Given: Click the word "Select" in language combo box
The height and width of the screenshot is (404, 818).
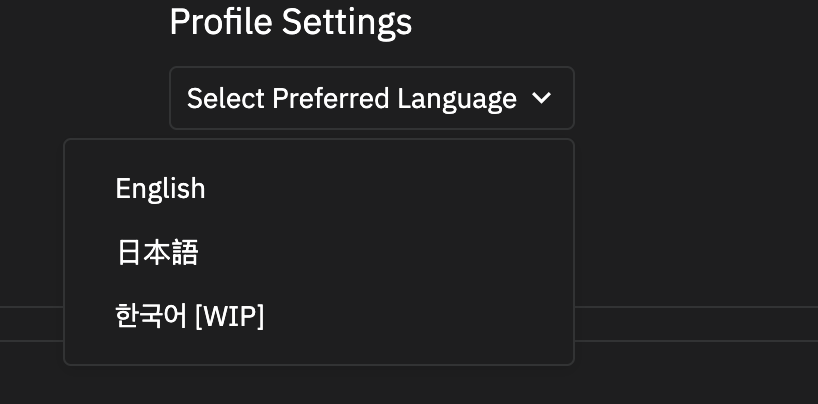Looking at the screenshot, I should pos(225,98).
